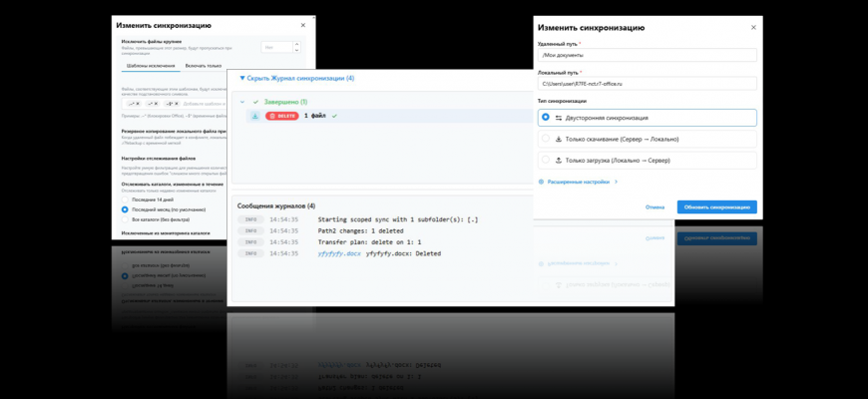Image resolution: width=868 pixels, height=399 pixels.
Task: Click the Исключить файлы крупнее size field
Action: pyautogui.click(x=276, y=47)
